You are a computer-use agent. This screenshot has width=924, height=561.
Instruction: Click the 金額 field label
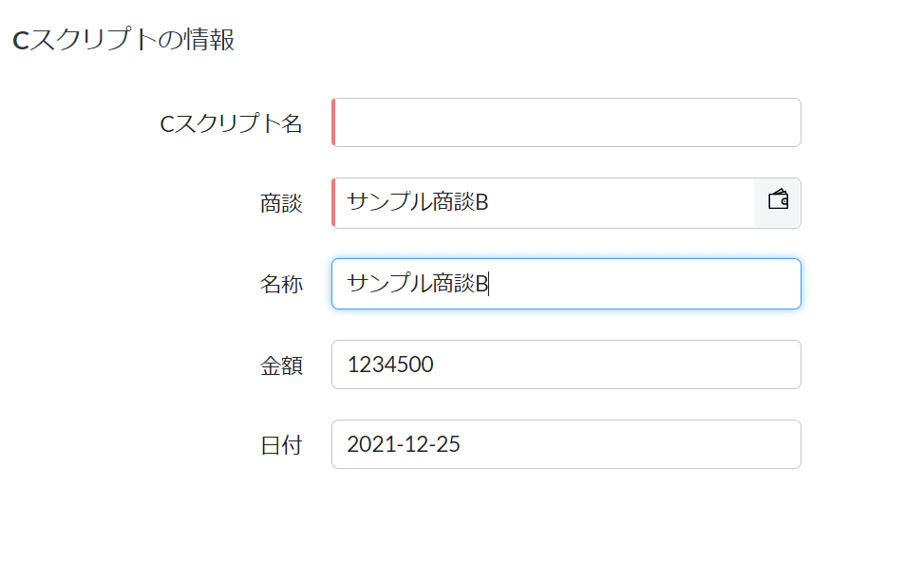tap(281, 366)
